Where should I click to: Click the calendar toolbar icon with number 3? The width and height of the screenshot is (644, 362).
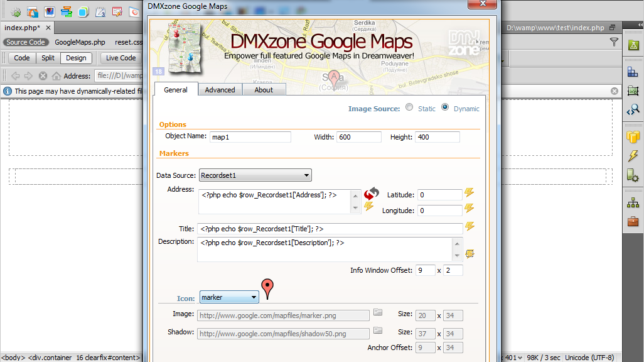click(x=100, y=13)
